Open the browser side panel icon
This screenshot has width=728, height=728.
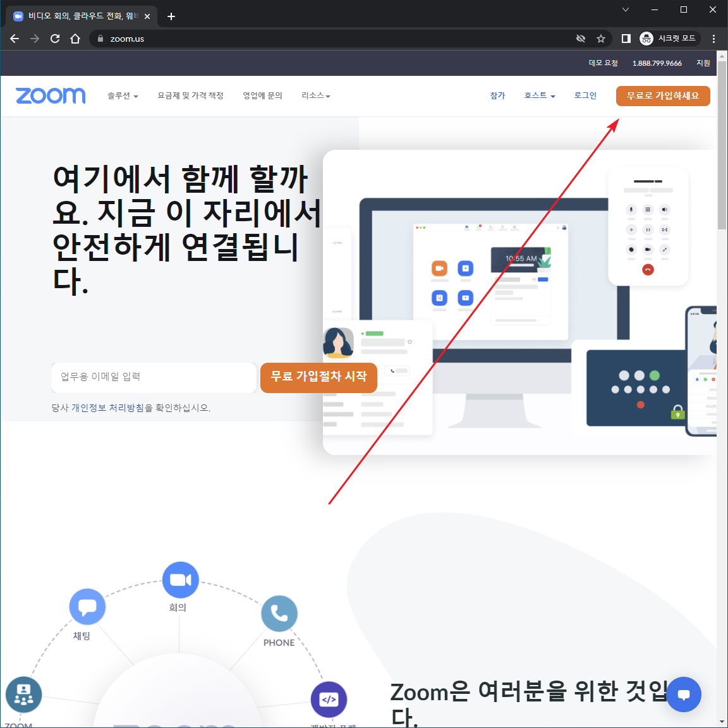(626, 39)
